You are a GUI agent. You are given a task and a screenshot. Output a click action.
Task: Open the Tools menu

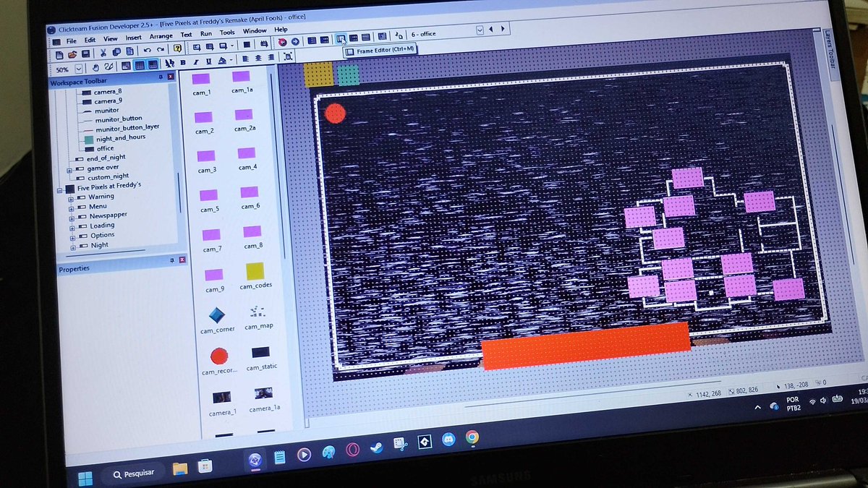(227, 33)
